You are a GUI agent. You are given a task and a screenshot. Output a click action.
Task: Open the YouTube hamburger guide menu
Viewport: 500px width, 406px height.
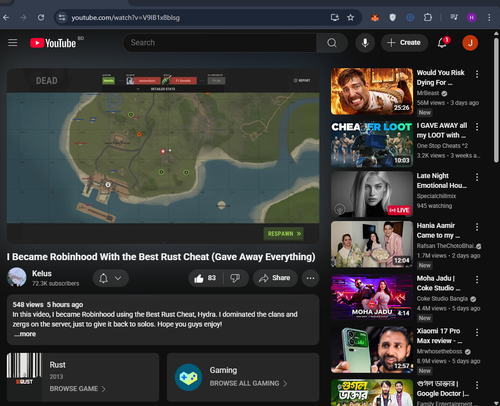(13, 43)
